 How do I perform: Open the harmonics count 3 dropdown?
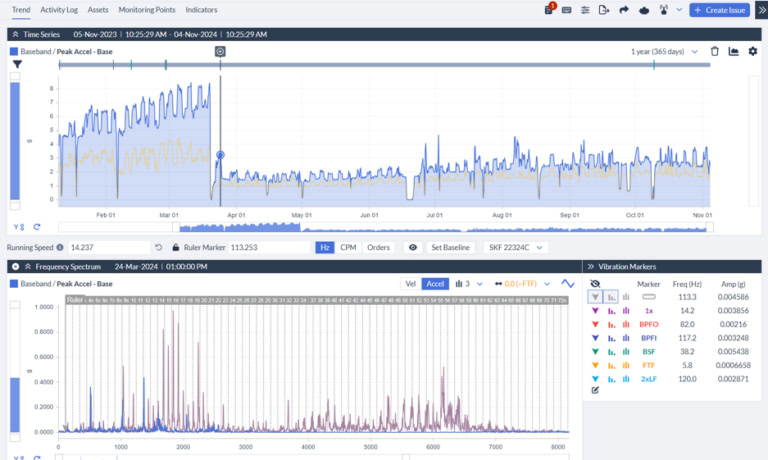tap(469, 284)
